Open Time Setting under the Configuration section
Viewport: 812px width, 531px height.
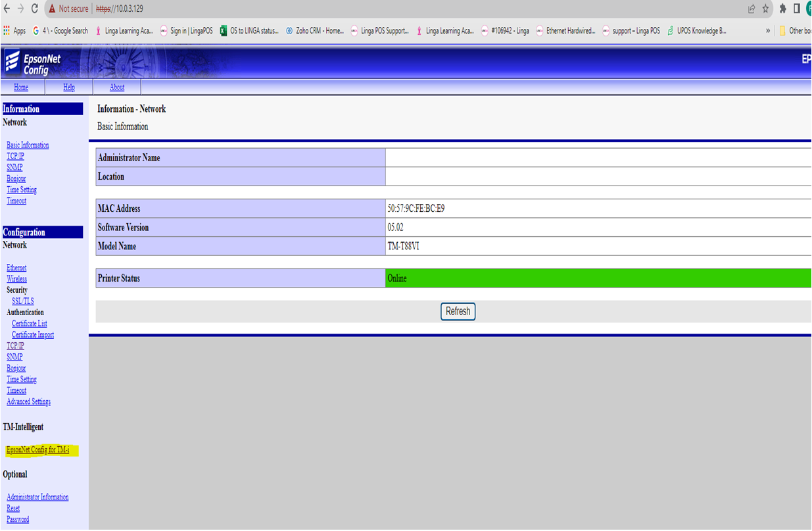click(x=22, y=380)
